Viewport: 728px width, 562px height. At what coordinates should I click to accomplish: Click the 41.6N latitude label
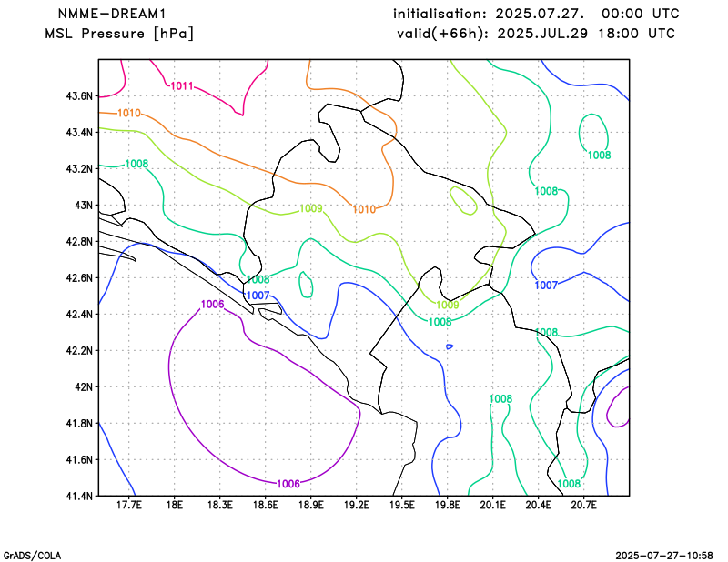pos(79,459)
